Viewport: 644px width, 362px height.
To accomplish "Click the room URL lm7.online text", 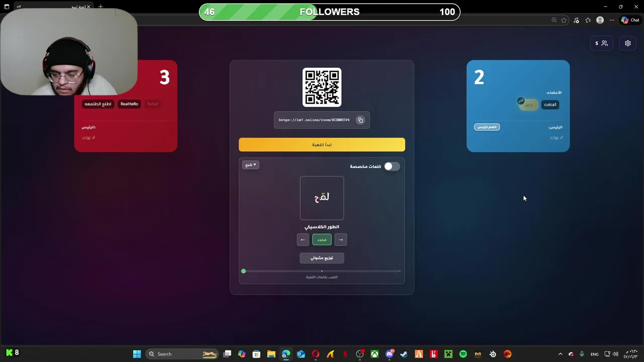I will (x=314, y=120).
